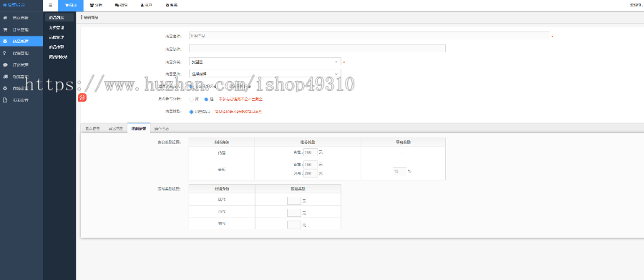Image resolution: width=644 pixels, height=280 pixels.
Task: Open sidebar item with truck icon
Action: [21, 77]
